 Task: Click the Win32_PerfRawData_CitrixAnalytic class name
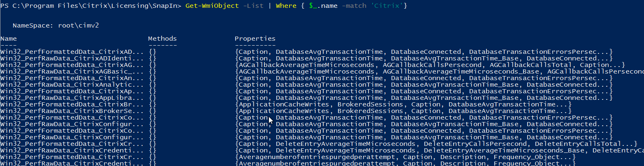tap(72, 85)
